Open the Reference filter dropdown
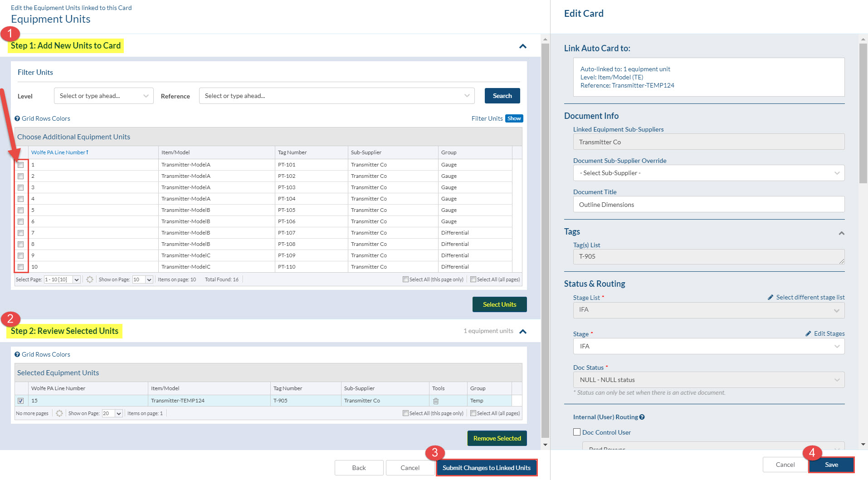The image size is (868, 480). [x=336, y=96]
